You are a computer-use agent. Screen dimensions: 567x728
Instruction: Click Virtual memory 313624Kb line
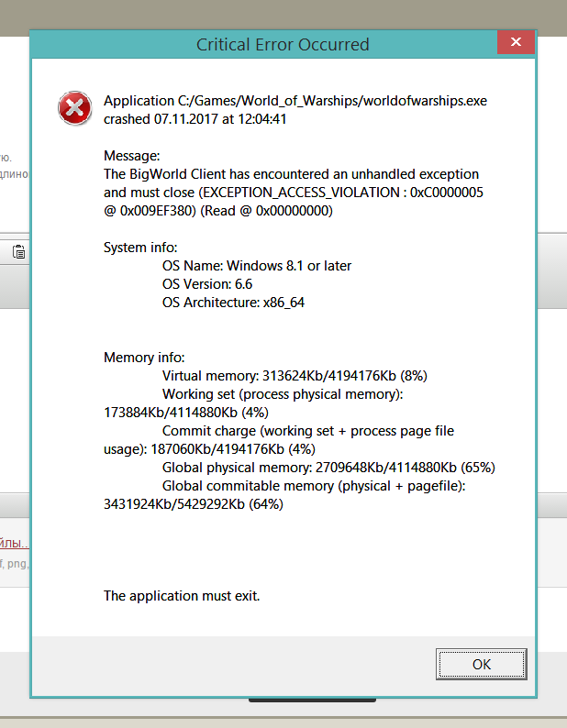point(295,376)
